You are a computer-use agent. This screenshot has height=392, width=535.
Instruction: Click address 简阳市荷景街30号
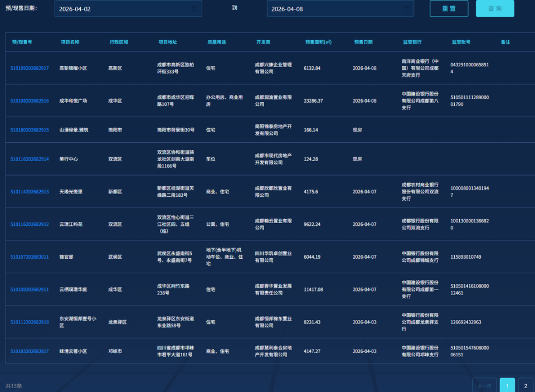tap(176, 130)
